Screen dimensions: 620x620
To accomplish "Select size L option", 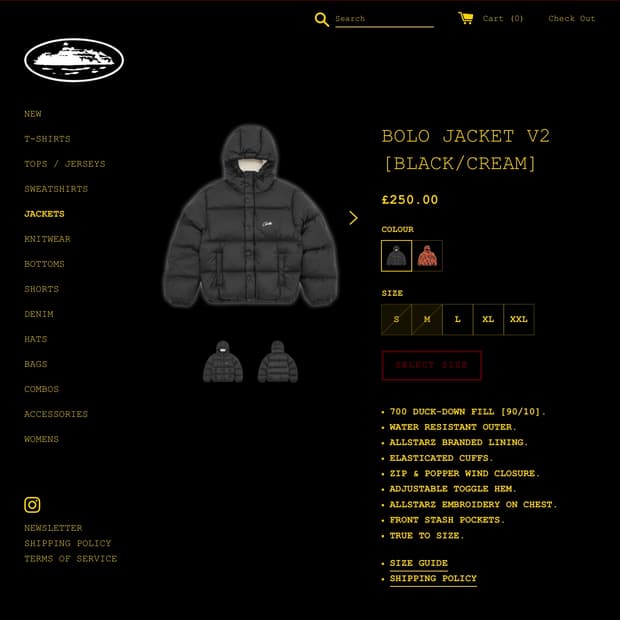I will [457, 319].
